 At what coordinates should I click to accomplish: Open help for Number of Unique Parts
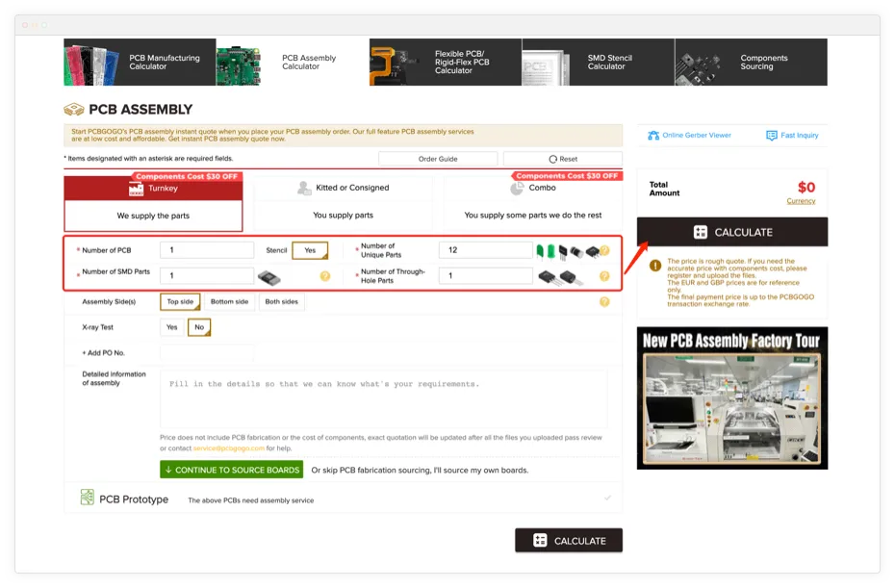click(x=605, y=250)
